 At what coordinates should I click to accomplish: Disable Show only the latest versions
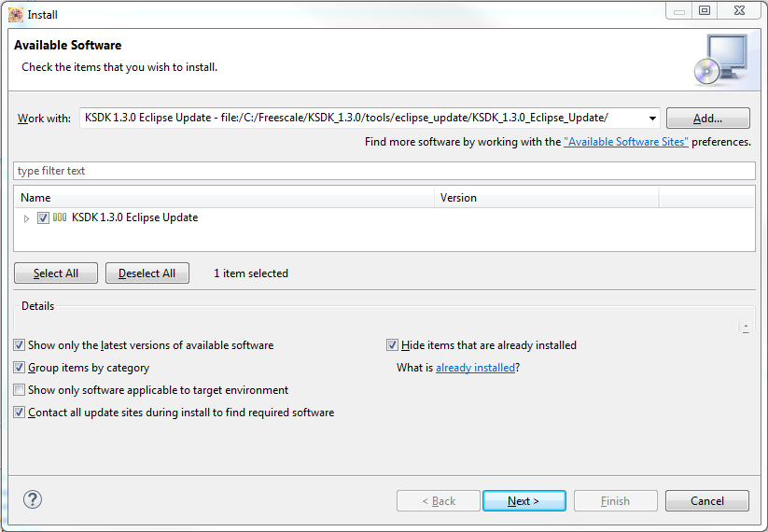20,345
